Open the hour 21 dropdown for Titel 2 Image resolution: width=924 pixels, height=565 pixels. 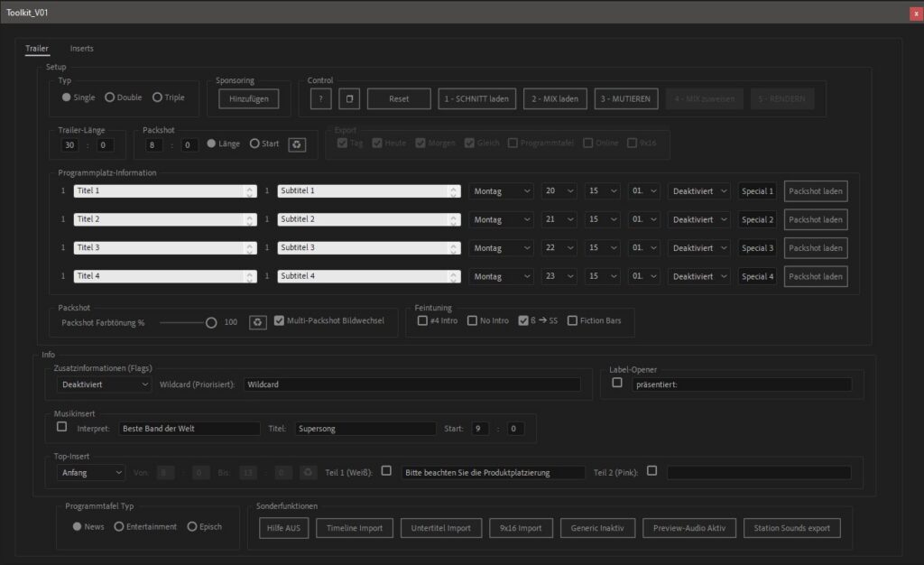coord(559,219)
